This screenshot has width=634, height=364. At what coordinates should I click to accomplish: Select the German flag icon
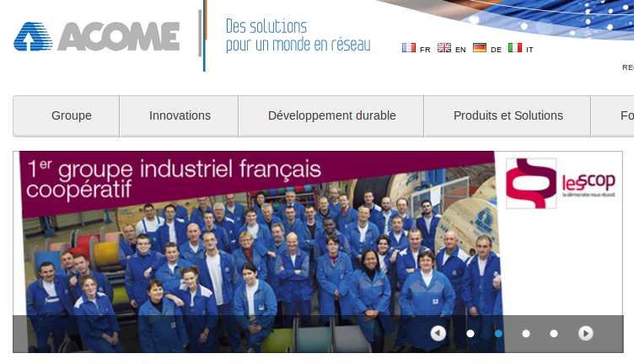pos(480,48)
